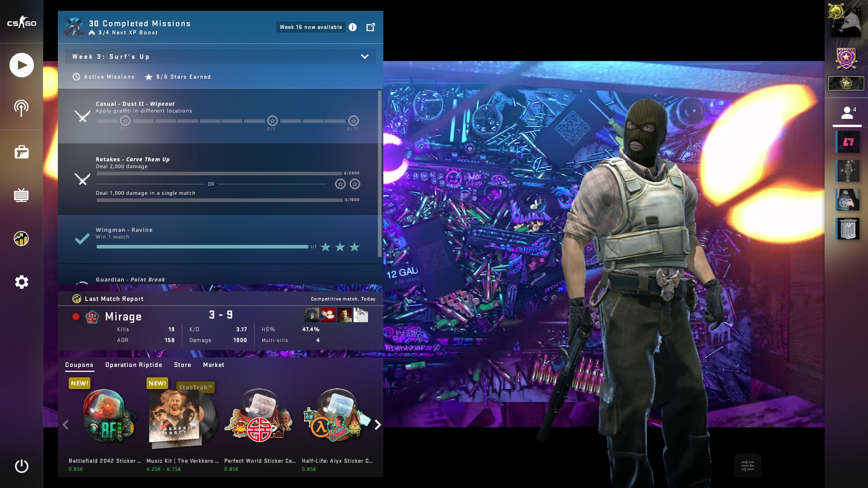
Task: Click the mission info icon
Action: pyautogui.click(x=353, y=27)
